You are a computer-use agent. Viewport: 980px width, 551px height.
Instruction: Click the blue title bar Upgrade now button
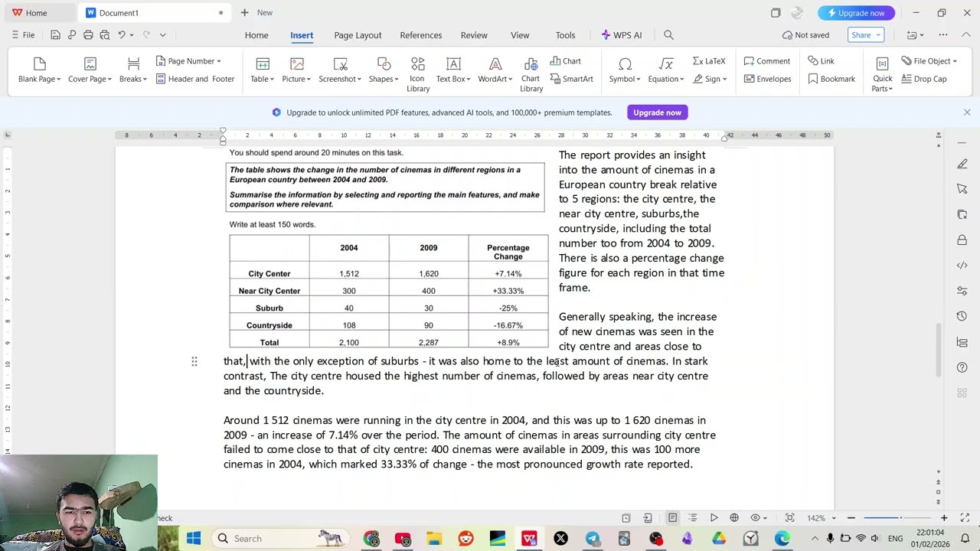click(856, 13)
